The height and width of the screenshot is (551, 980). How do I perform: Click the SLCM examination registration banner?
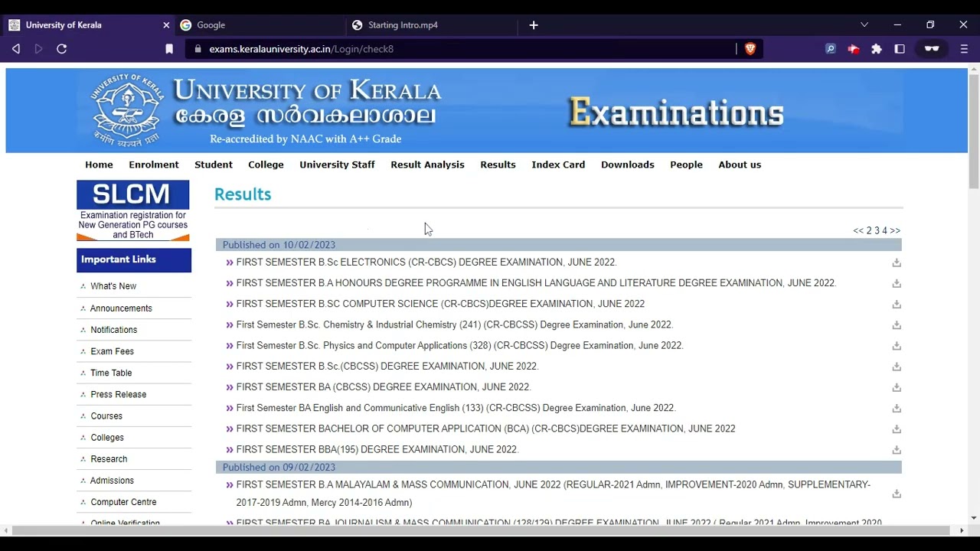(x=133, y=210)
